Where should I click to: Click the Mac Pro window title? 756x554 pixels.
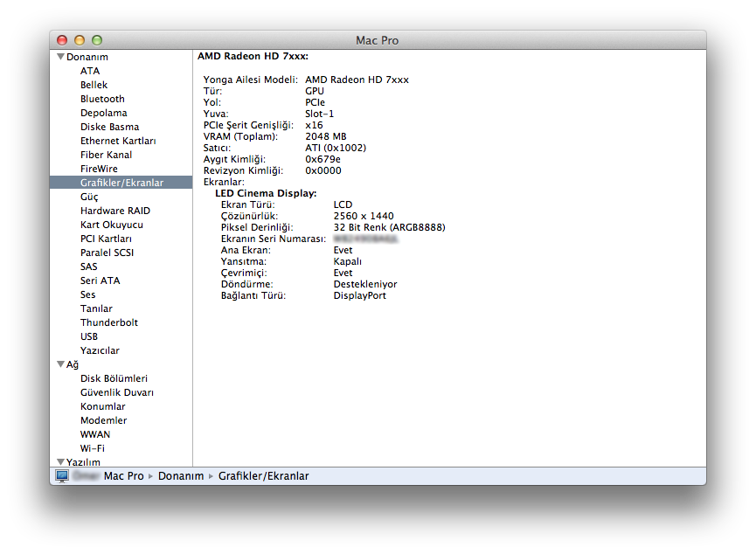point(377,40)
